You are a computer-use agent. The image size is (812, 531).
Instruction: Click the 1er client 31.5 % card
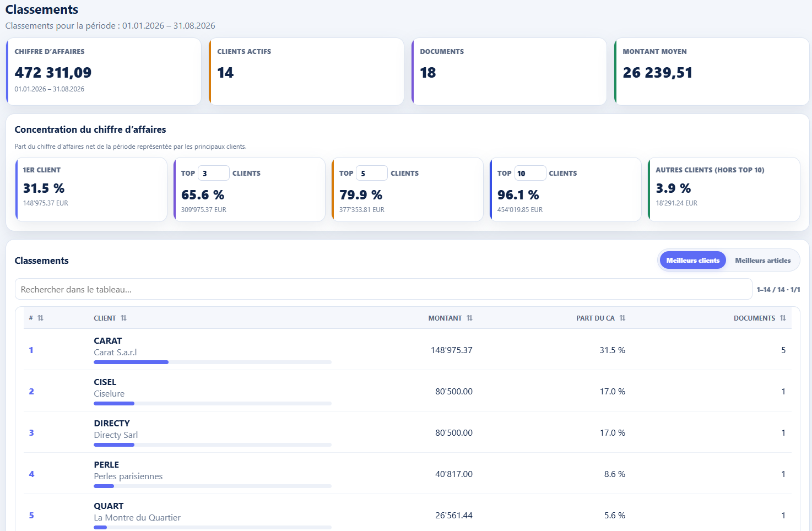tap(91, 189)
